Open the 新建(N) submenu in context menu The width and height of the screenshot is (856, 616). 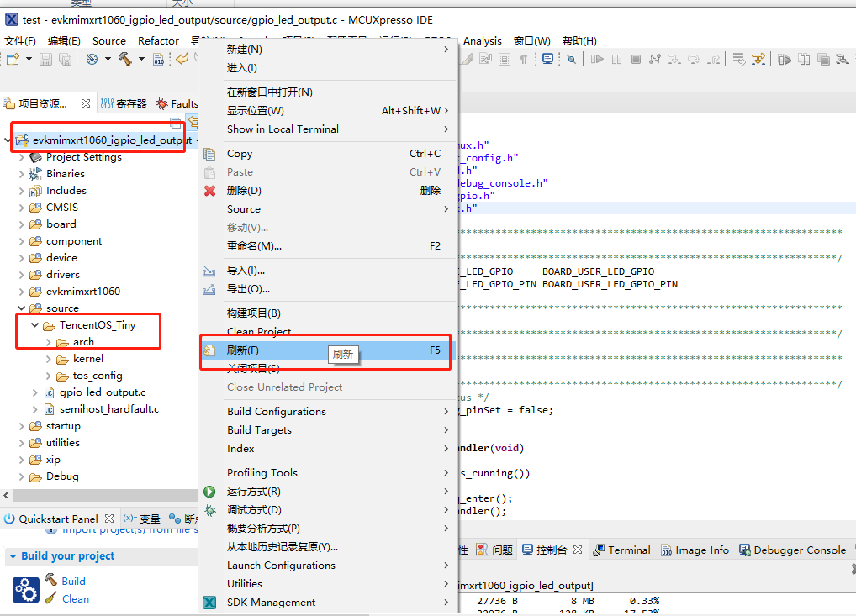click(x=328, y=49)
